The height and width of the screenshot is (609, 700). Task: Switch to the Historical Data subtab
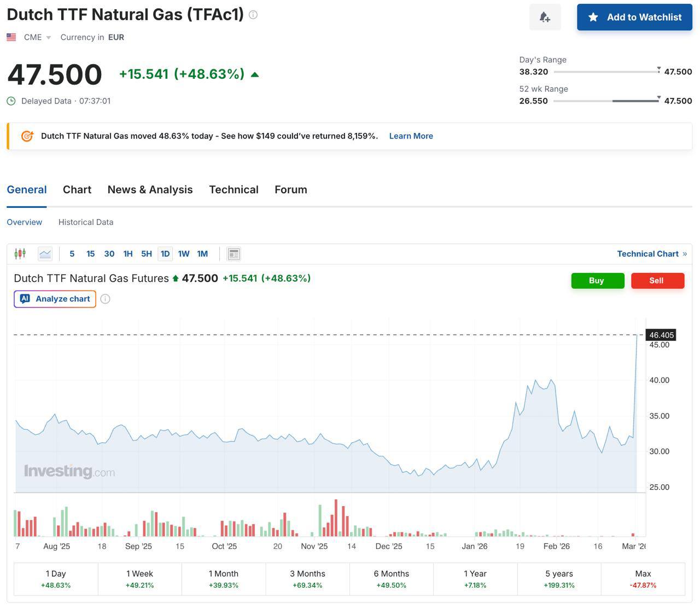(86, 222)
